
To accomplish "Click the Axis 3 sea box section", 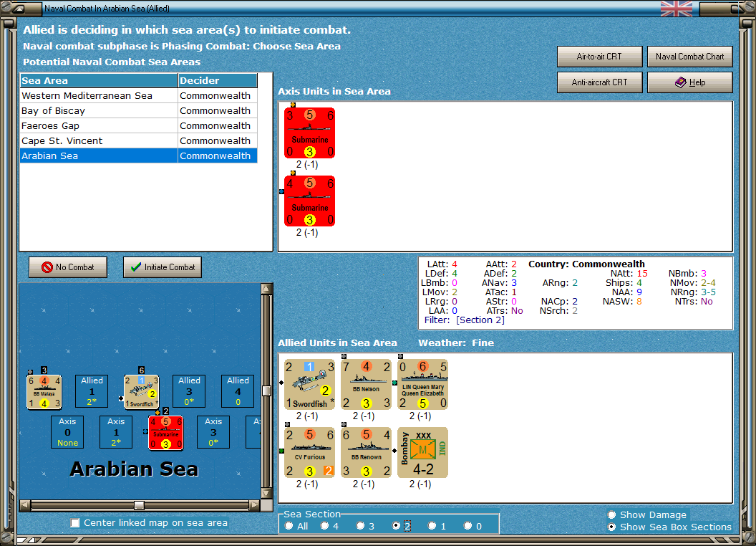I will point(213,432).
